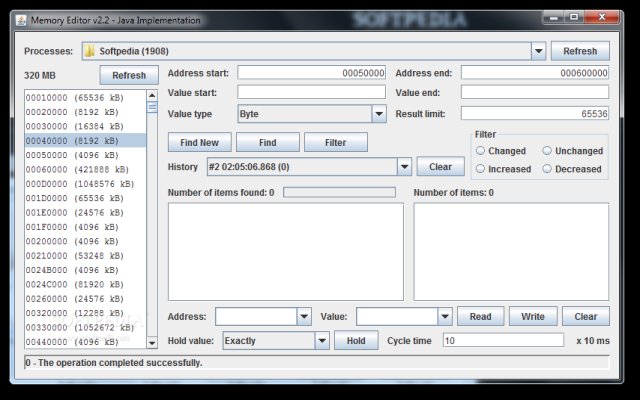
Task: Open the Hold value Exactly dropdown
Action: [322, 340]
